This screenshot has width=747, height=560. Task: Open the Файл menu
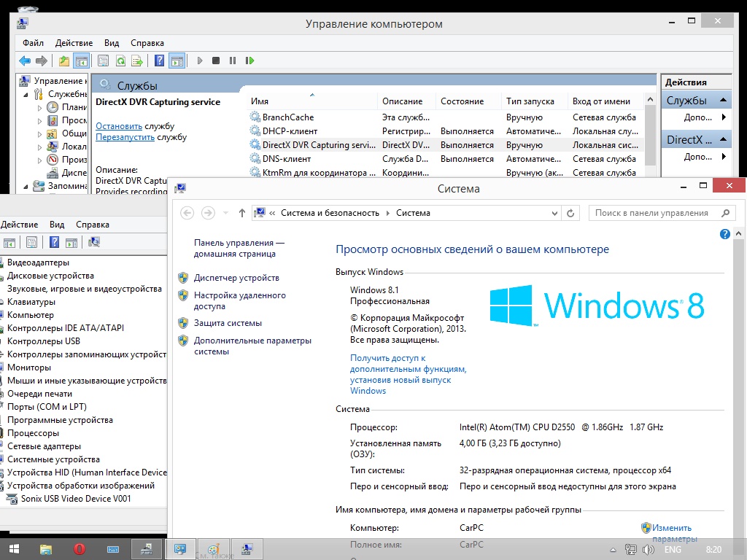33,43
